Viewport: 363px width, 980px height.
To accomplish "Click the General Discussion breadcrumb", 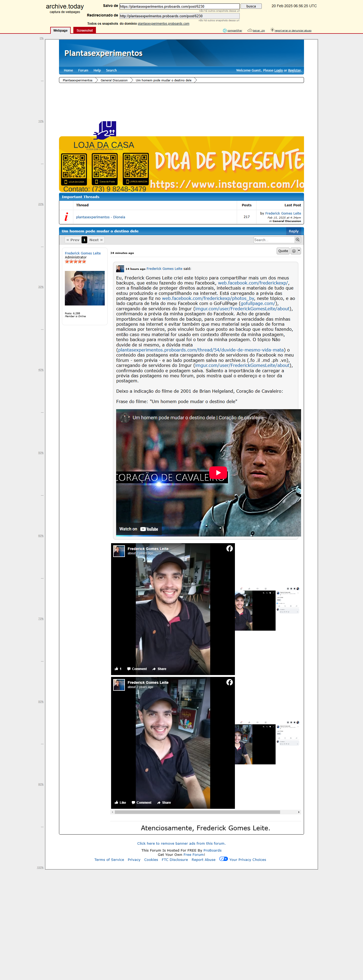I will [x=114, y=80].
